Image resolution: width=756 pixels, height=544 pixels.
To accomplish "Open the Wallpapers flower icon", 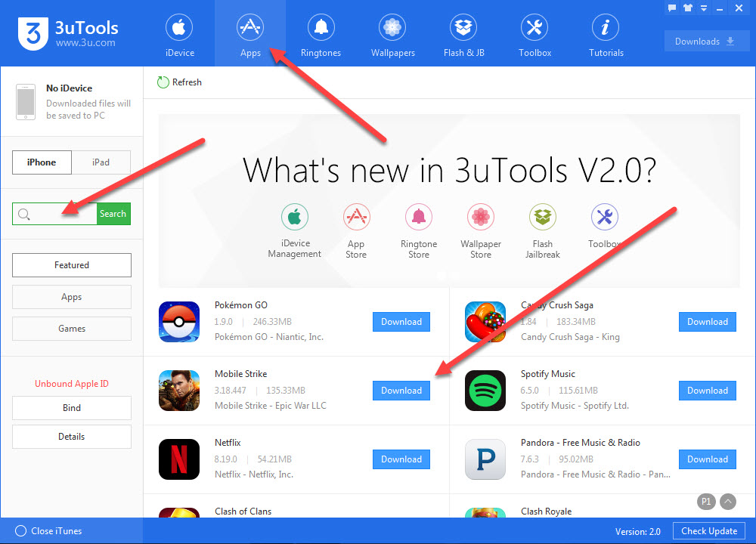I will click(392, 27).
